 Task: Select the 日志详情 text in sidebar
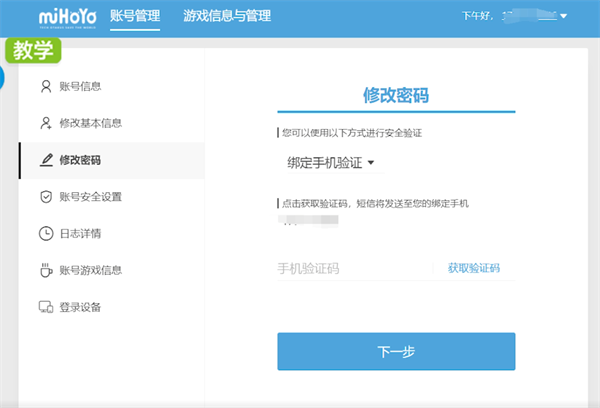pos(80,234)
